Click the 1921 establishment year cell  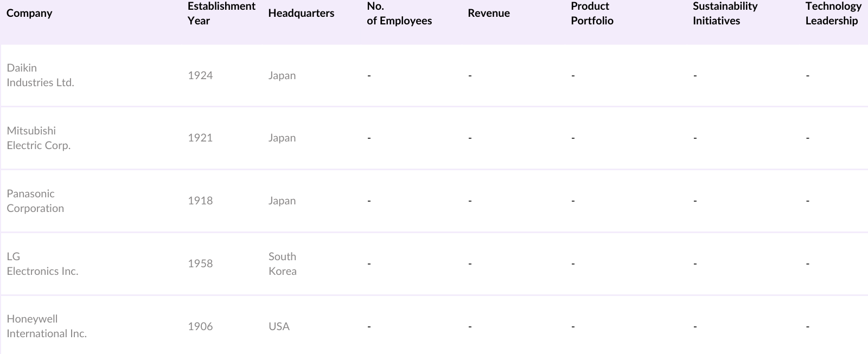coord(200,138)
